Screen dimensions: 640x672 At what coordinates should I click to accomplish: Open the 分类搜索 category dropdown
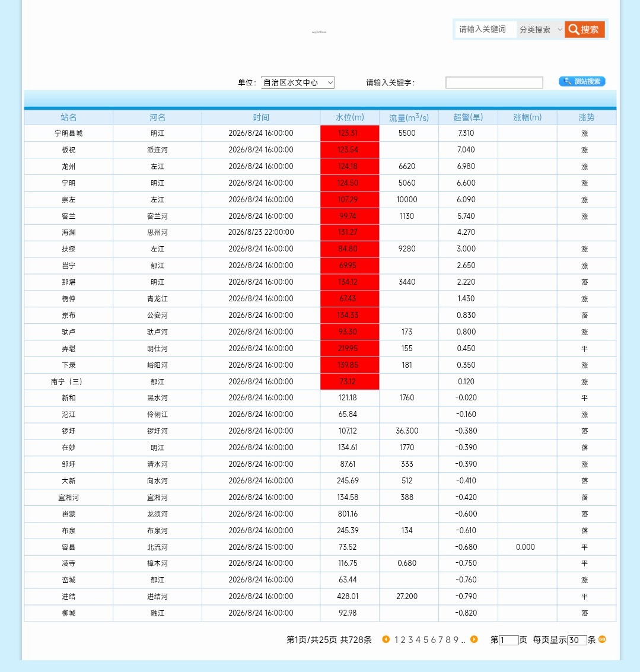[x=540, y=30]
